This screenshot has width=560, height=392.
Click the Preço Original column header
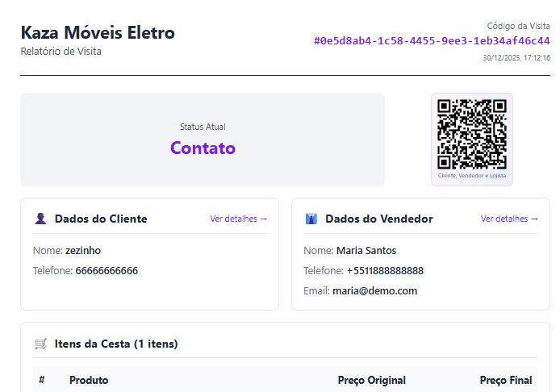coord(371,380)
